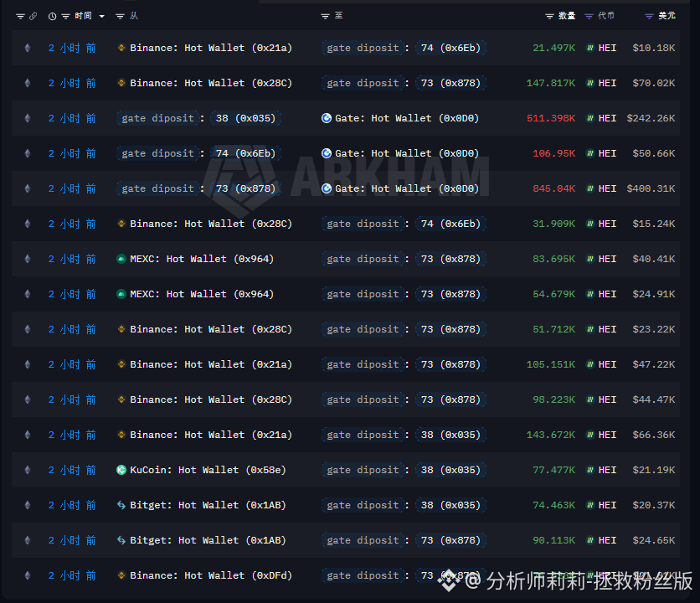Click the 21.497K amount

553,48
